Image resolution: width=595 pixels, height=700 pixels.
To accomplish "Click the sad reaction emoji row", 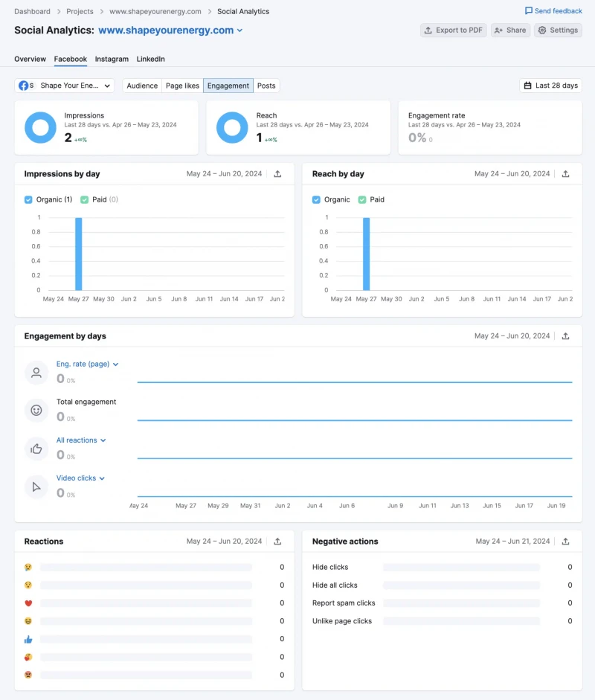I will coord(154,568).
